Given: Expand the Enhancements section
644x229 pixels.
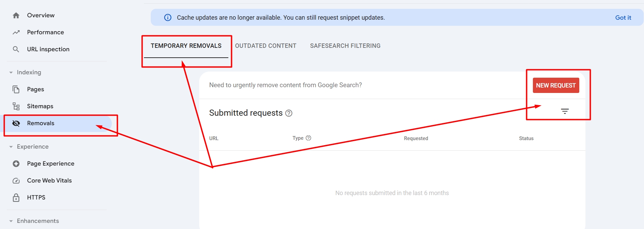Looking at the screenshot, I should (11, 221).
